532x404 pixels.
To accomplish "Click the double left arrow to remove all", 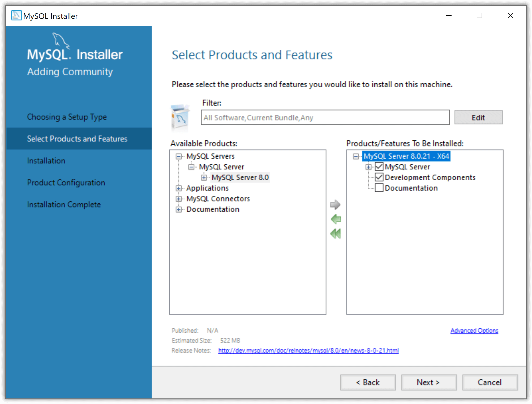I will click(x=336, y=234).
